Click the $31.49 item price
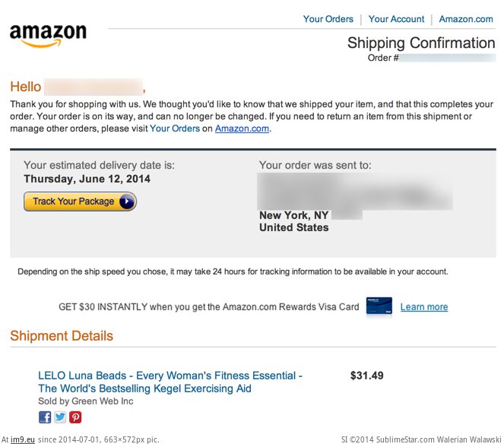The height and width of the screenshot is (444, 504). click(366, 376)
